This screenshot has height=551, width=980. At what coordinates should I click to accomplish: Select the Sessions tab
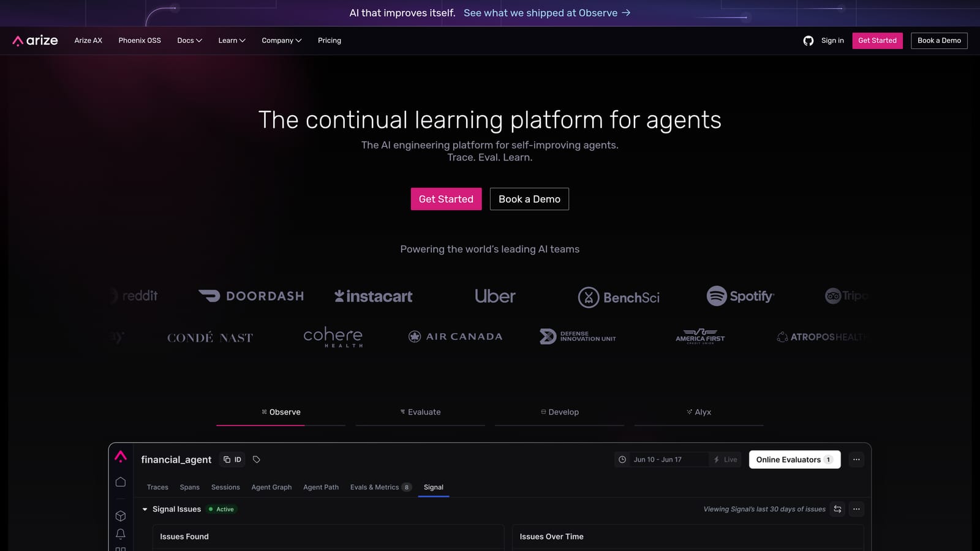click(x=225, y=487)
